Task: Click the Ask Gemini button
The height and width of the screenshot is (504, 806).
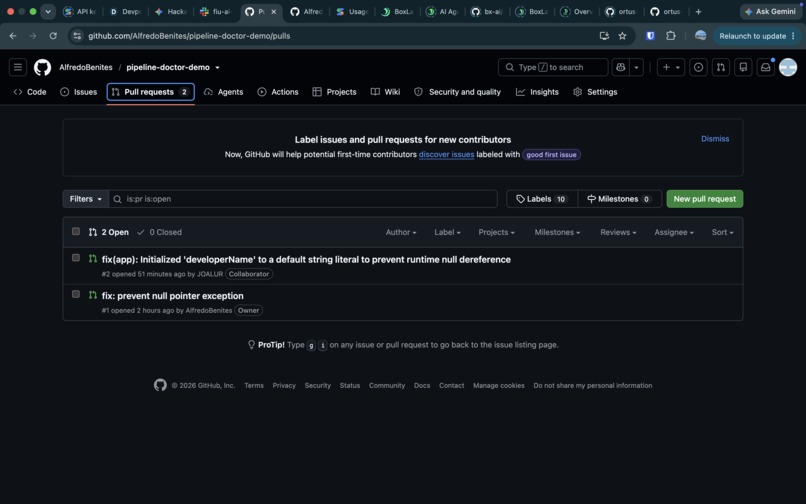Action: pyautogui.click(x=771, y=11)
